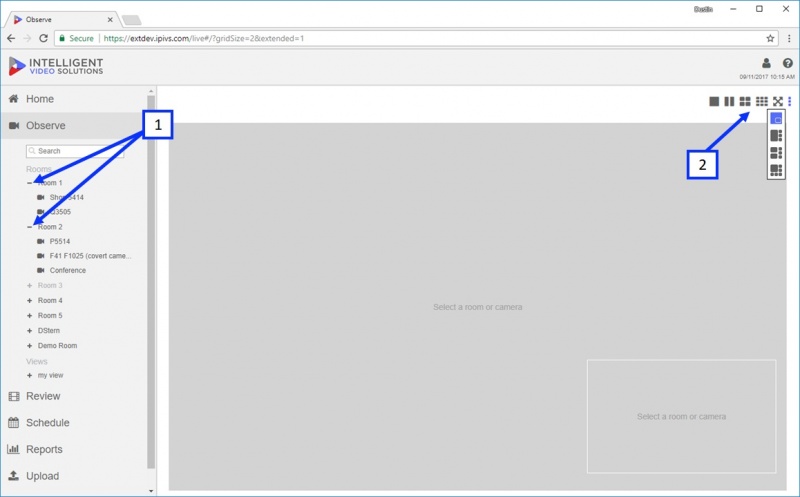
Task: Expand the Demo Room entry
Action: click(29, 345)
